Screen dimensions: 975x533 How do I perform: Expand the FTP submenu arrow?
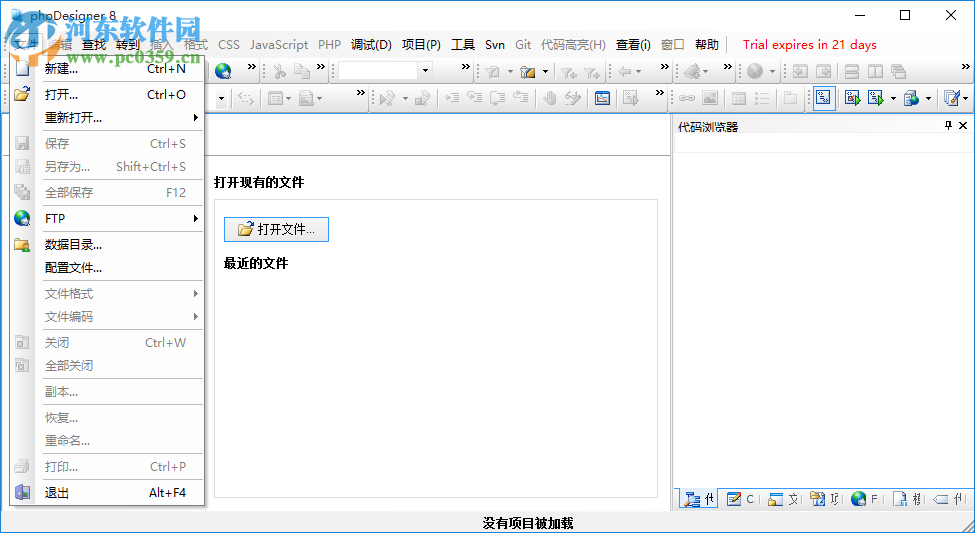[x=195, y=218]
